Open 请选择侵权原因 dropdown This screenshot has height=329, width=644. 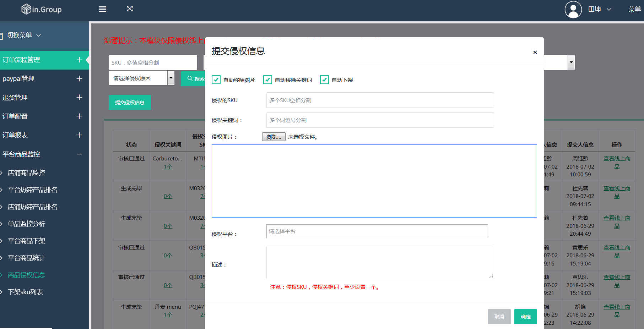click(x=142, y=78)
